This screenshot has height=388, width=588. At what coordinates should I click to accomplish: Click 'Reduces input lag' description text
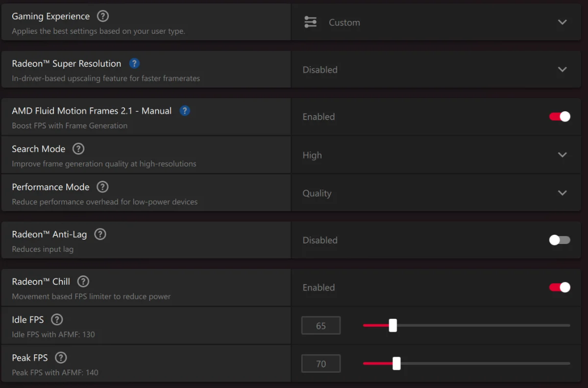coord(43,249)
